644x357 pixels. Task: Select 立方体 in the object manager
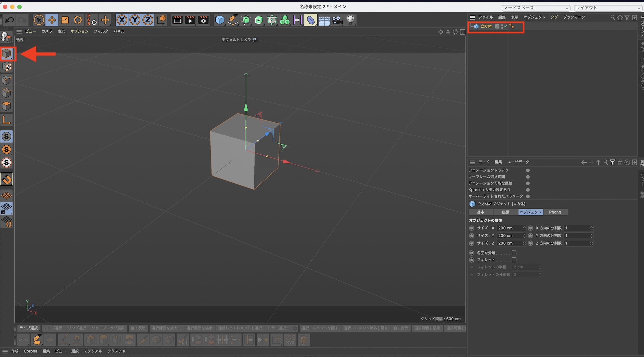(x=486, y=26)
